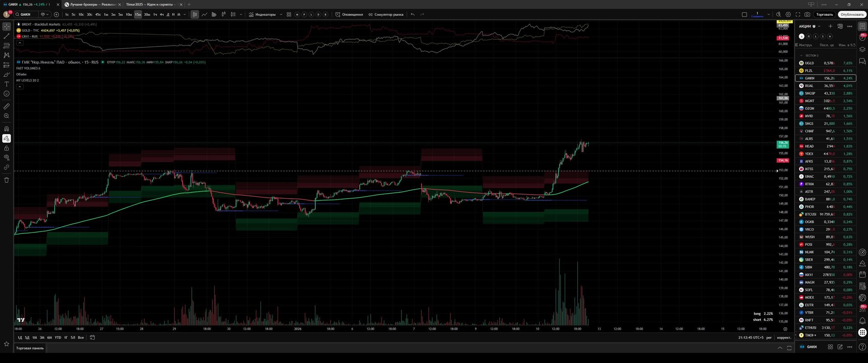Show all data with Все range
The width and height of the screenshot is (868, 363).
point(81,337)
